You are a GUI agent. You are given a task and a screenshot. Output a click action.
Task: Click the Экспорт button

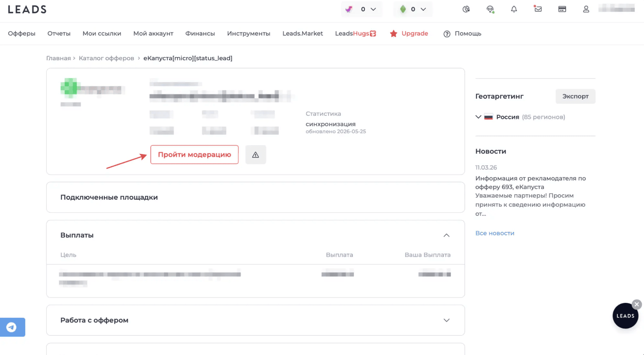[575, 96]
